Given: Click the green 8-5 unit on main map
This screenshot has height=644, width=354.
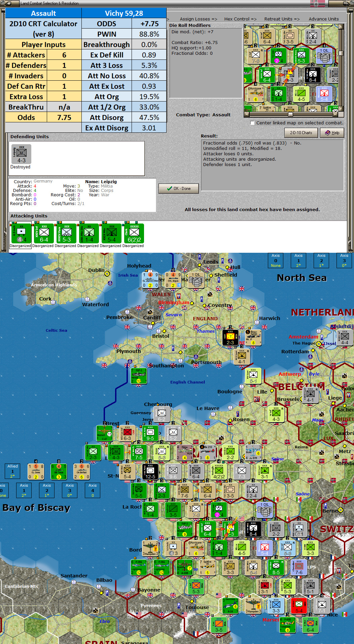Looking at the screenshot, I should pyautogui.click(x=276, y=567).
